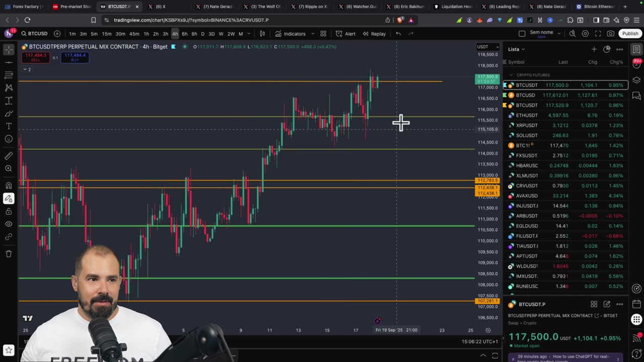
Task: Select AVAXUSD row in watchlist
Action: [x=566, y=196]
